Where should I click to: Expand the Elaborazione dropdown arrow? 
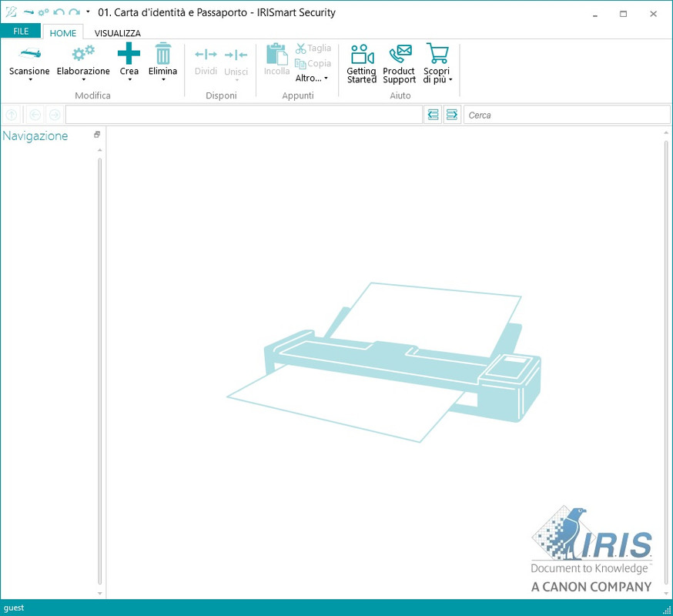pos(83,79)
